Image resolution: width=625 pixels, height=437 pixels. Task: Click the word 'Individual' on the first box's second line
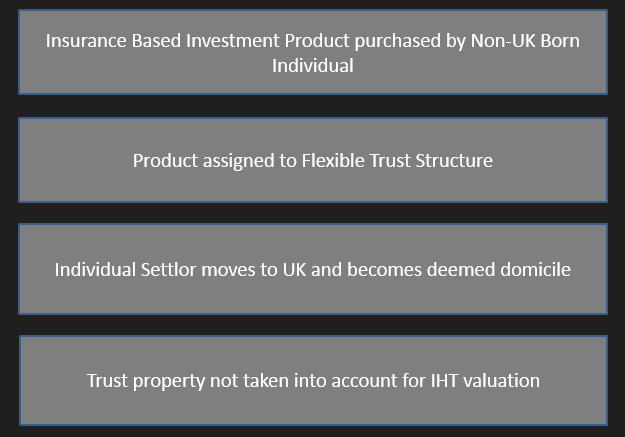pyautogui.click(x=312, y=66)
